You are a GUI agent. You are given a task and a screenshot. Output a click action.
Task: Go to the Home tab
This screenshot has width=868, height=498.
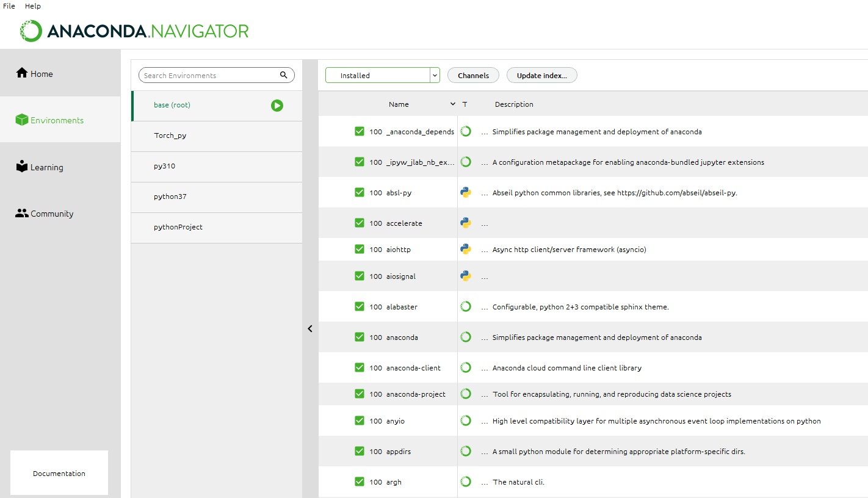tap(60, 73)
